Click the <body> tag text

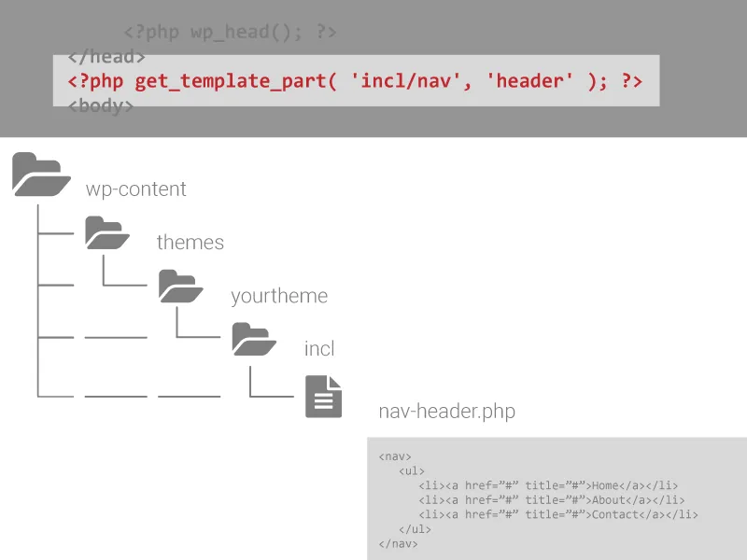click(x=101, y=105)
